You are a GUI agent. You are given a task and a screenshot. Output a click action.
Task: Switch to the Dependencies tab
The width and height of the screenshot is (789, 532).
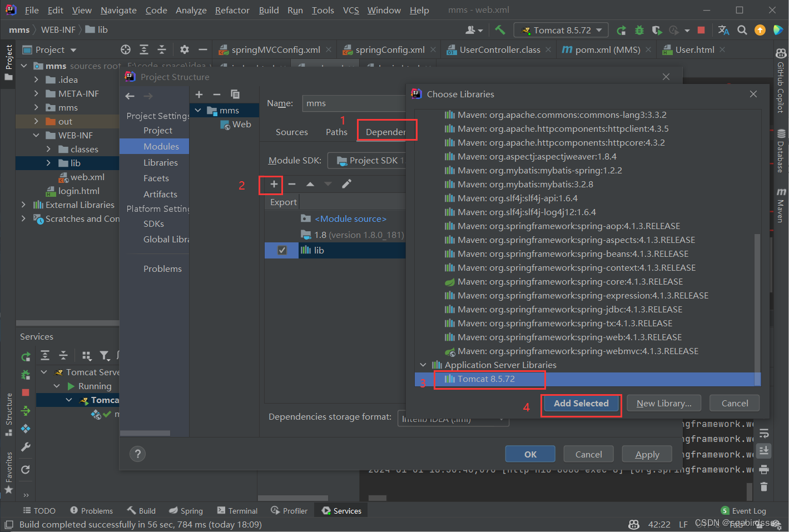pyautogui.click(x=385, y=132)
